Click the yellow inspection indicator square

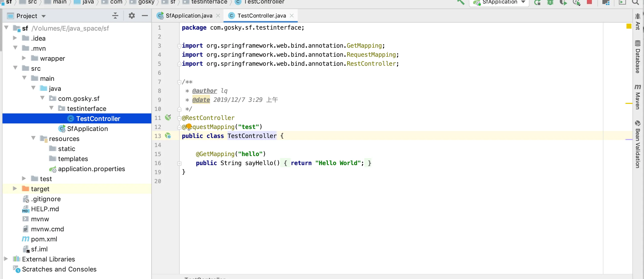tap(629, 26)
